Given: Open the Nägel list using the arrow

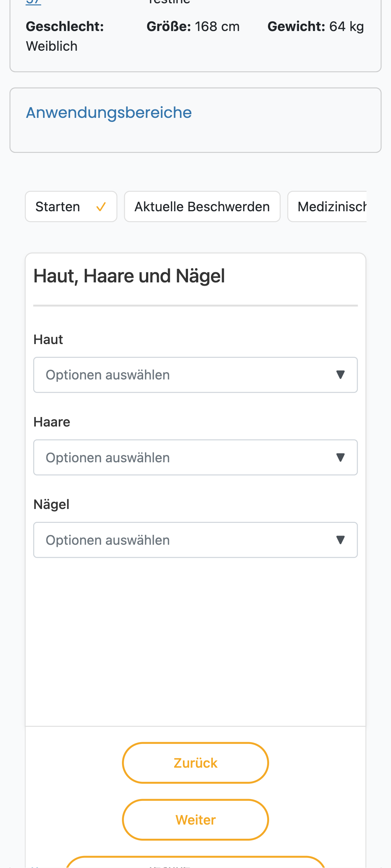Looking at the screenshot, I should tap(340, 540).
